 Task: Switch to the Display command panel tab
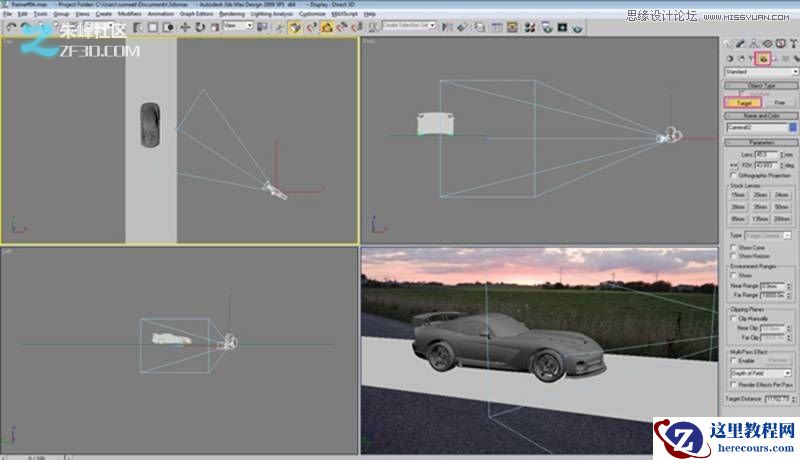(x=780, y=44)
